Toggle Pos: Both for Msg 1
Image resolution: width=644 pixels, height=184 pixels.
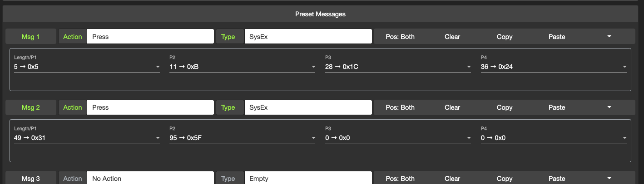coord(400,37)
